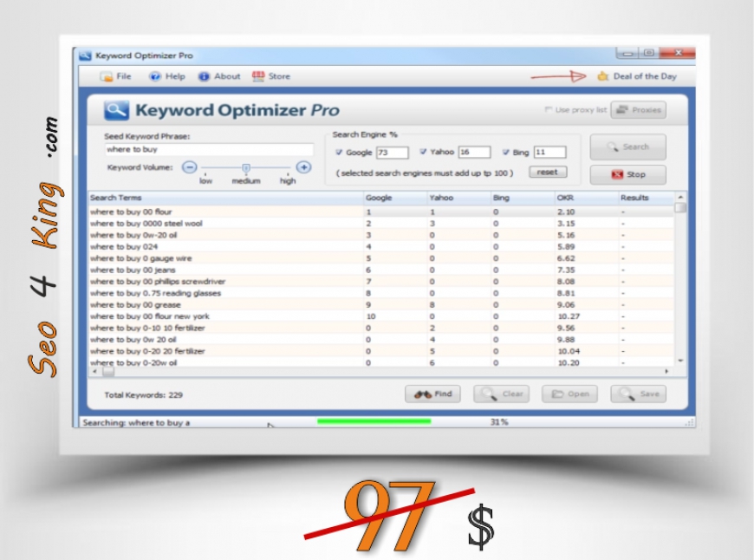Screen dimensions: 754x560
Task: Sort by Search Terms column header
Action: (225, 198)
